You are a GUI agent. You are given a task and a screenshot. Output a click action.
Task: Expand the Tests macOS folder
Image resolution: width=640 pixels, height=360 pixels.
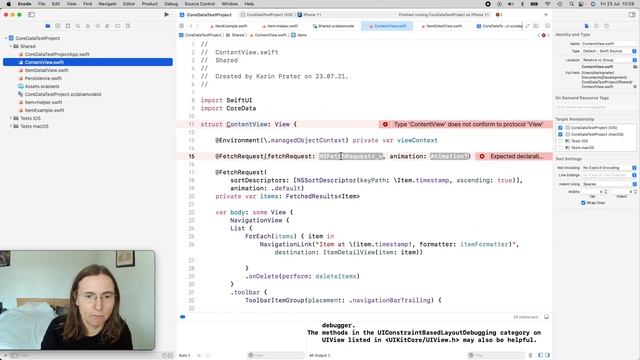coord(11,126)
